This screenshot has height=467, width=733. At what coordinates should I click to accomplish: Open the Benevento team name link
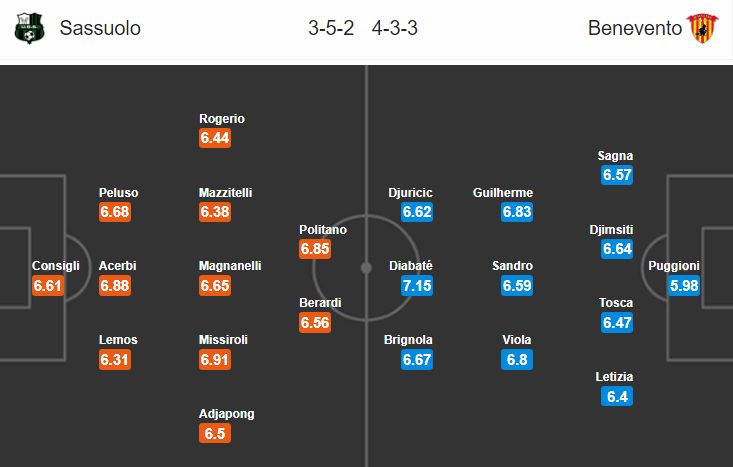tap(635, 28)
